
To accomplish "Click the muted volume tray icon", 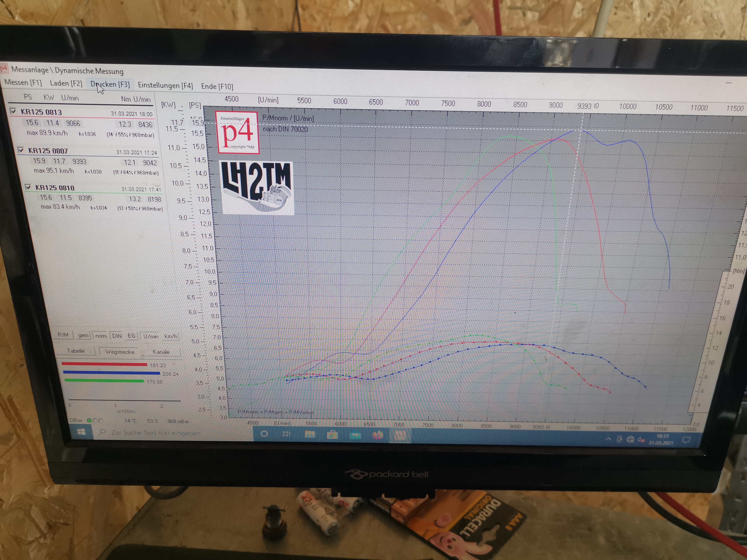I will [641, 439].
